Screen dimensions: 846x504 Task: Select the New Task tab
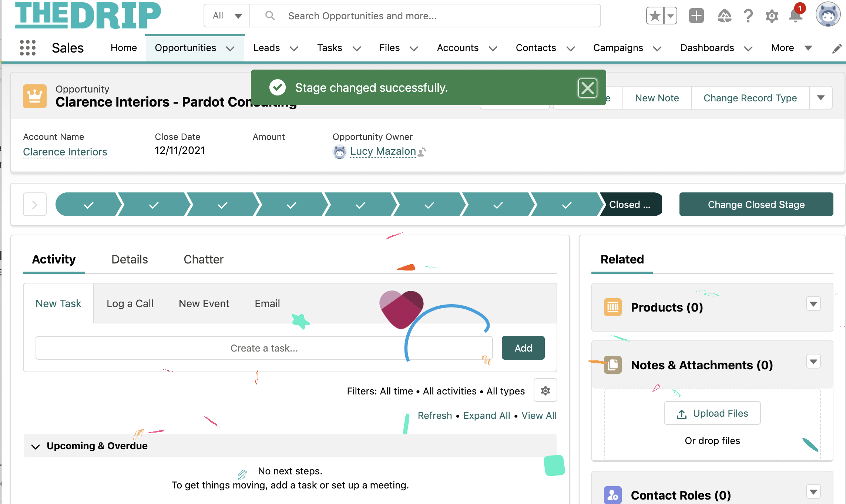58,303
